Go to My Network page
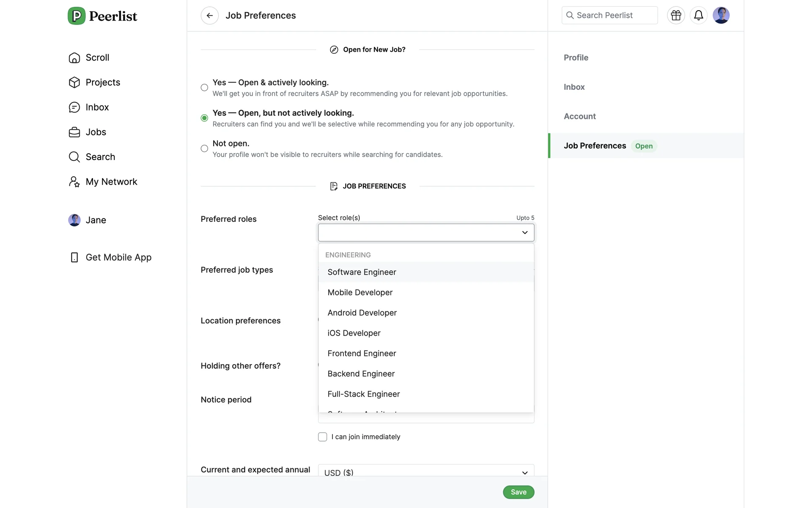The image size is (812, 508). pyautogui.click(x=111, y=182)
